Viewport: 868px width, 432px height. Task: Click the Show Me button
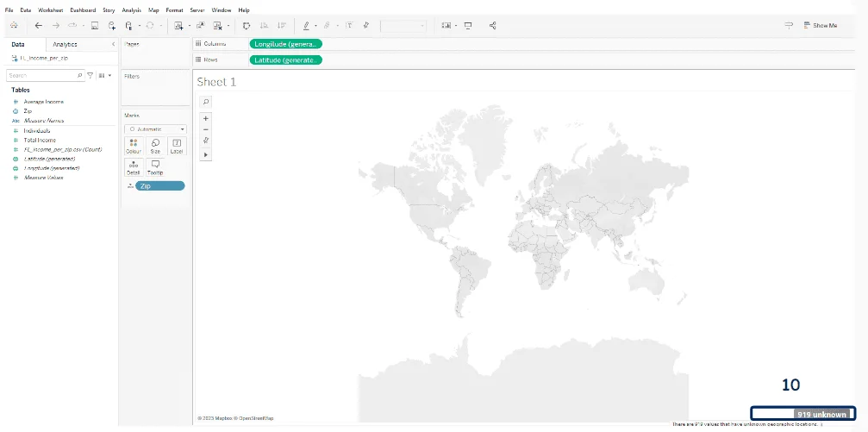[819, 26]
